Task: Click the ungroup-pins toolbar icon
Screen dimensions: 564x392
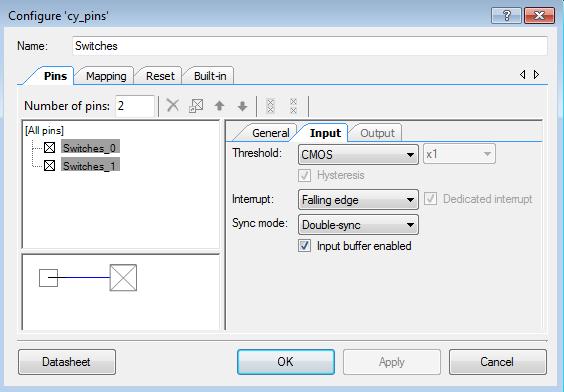Action: pos(294,106)
